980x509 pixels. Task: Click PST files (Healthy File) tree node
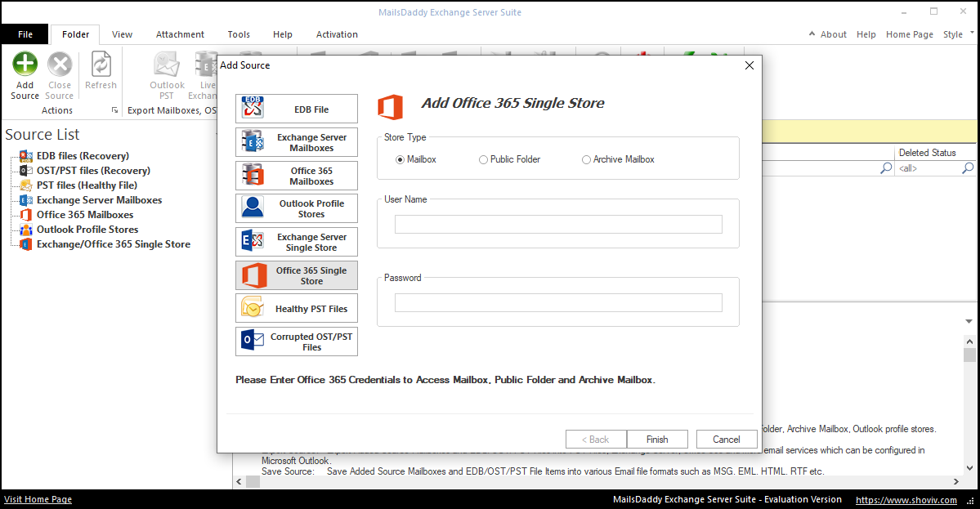(87, 185)
